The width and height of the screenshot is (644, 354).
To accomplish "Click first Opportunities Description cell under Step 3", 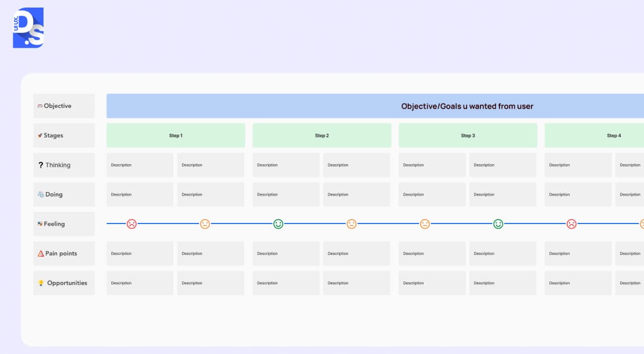I will [x=432, y=283].
